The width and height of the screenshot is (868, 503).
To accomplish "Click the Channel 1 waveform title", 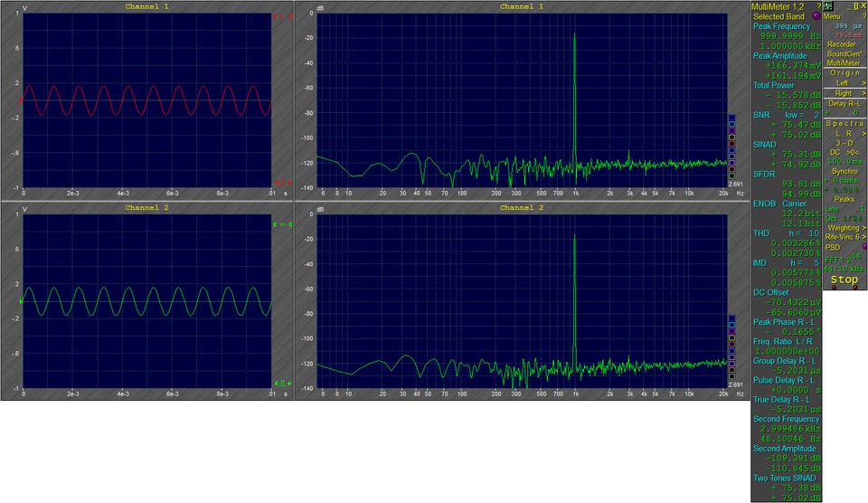I will pyautogui.click(x=146, y=6).
